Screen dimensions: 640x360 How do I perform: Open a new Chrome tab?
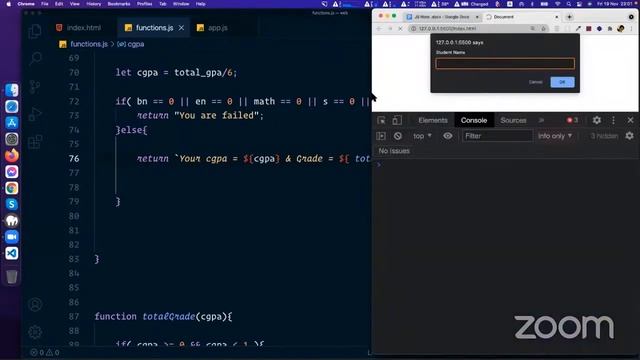[569, 17]
